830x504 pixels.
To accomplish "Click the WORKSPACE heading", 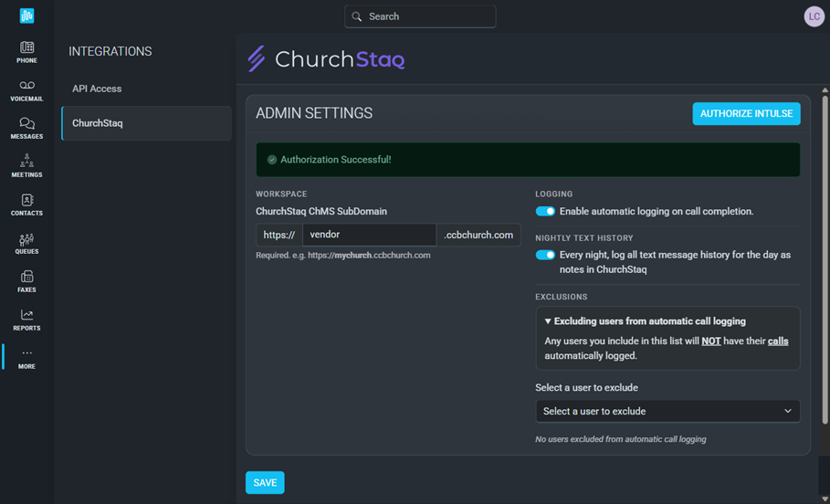I will pos(281,194).
